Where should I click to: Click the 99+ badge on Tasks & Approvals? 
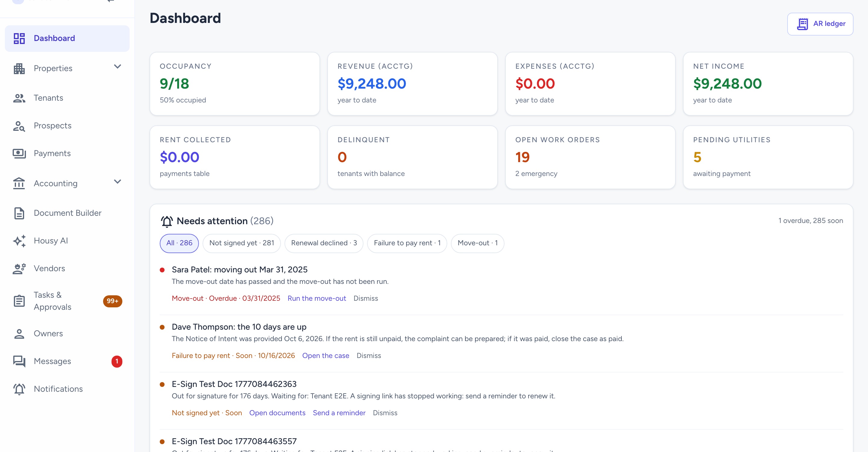coord(112,301)
